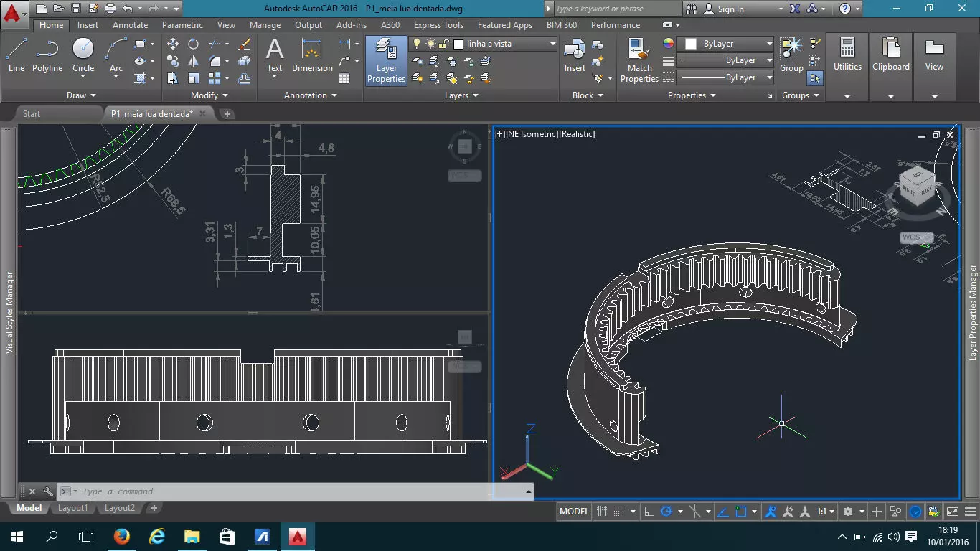This screenshot has width=980, height=551.
Task: Toggle grid display in status bar
Action: pos(602,512)
